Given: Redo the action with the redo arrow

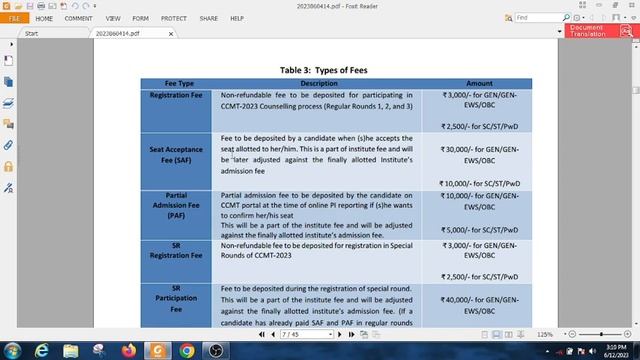Looking at the screenshot, I should coord(86,6).
